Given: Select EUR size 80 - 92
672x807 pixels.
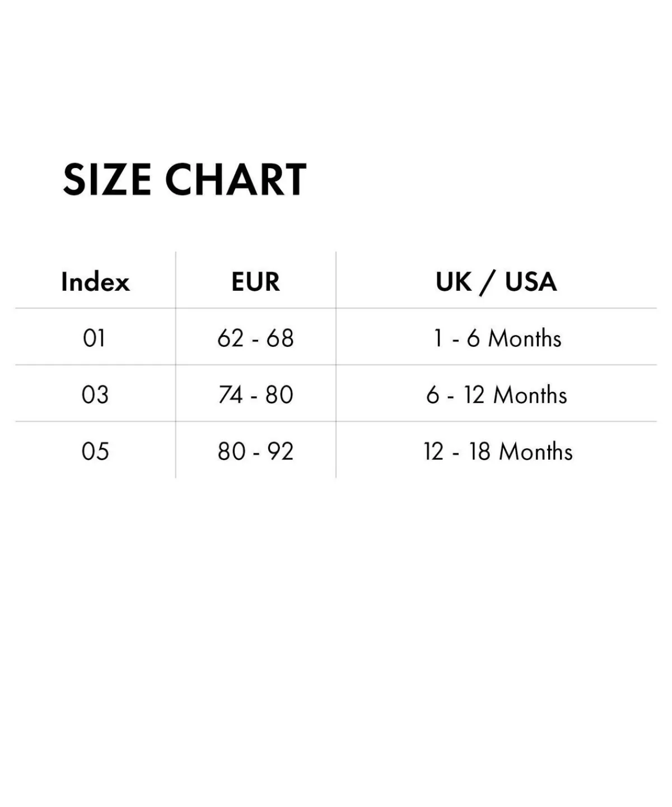Looking at the screenshot, I should pos(255,451).
